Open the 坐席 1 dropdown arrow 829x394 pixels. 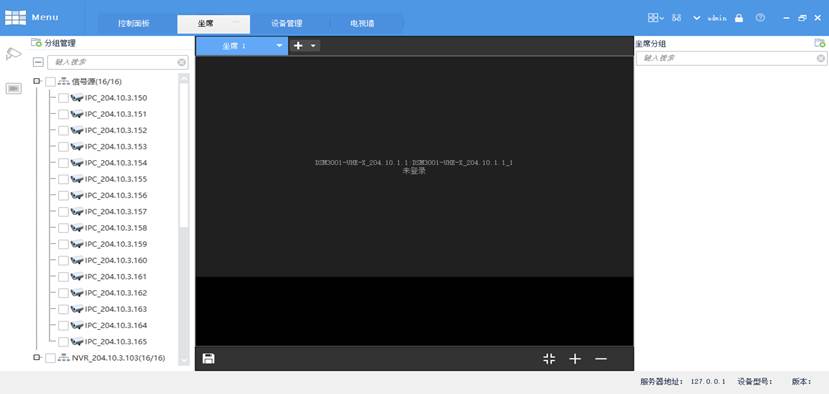coord(279,46)
